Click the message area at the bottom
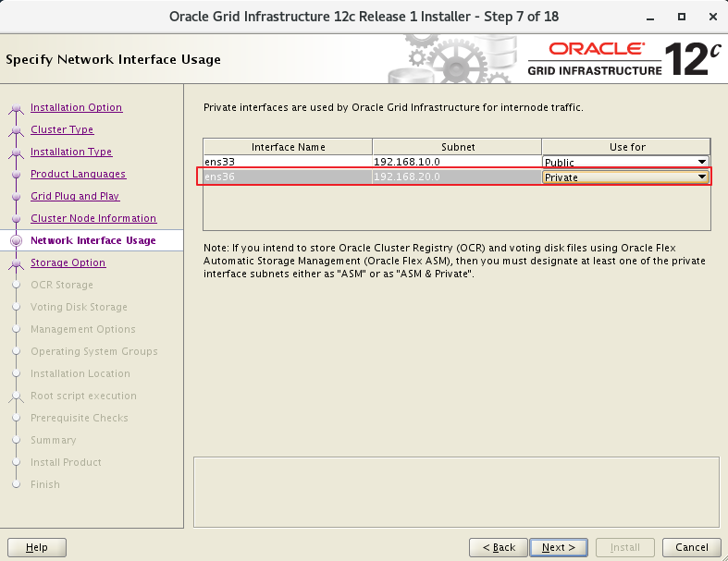 456,492
